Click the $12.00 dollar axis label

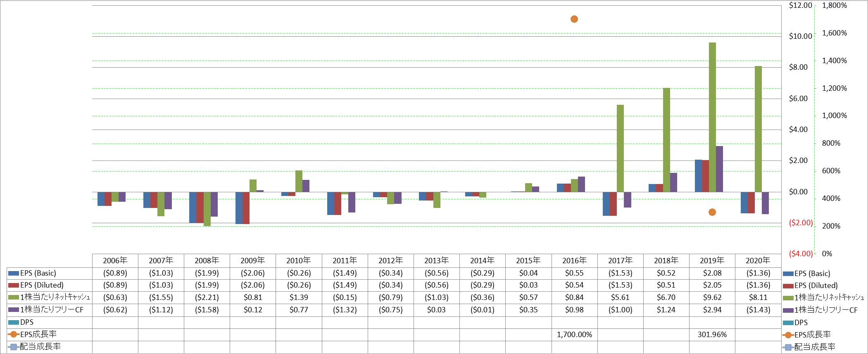click(x=800, y=5)
